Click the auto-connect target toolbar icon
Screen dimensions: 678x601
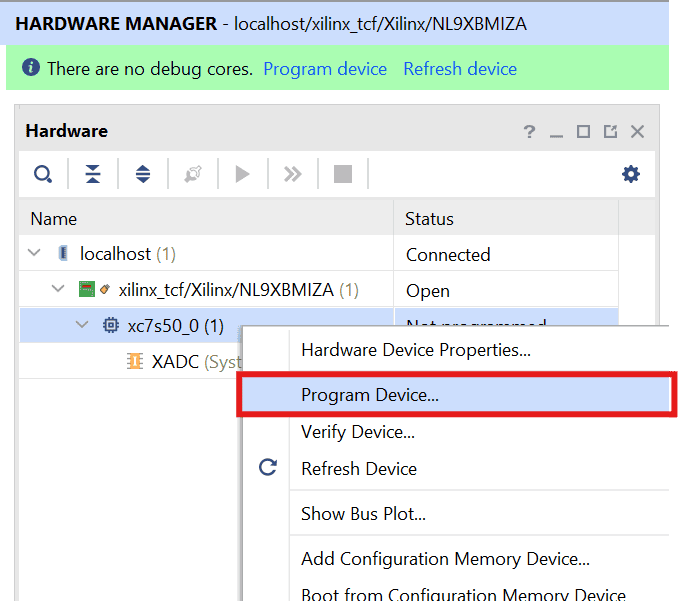[193, 174]
